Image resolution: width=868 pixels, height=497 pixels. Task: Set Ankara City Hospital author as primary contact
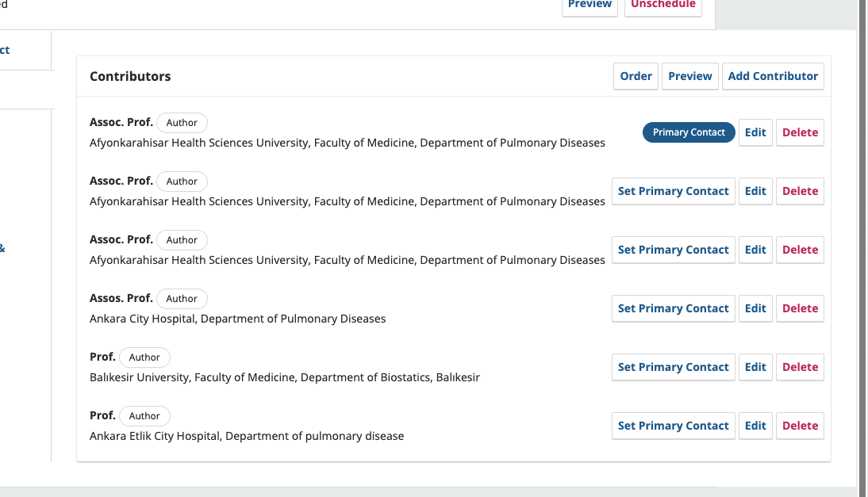(x=673, y=308)
